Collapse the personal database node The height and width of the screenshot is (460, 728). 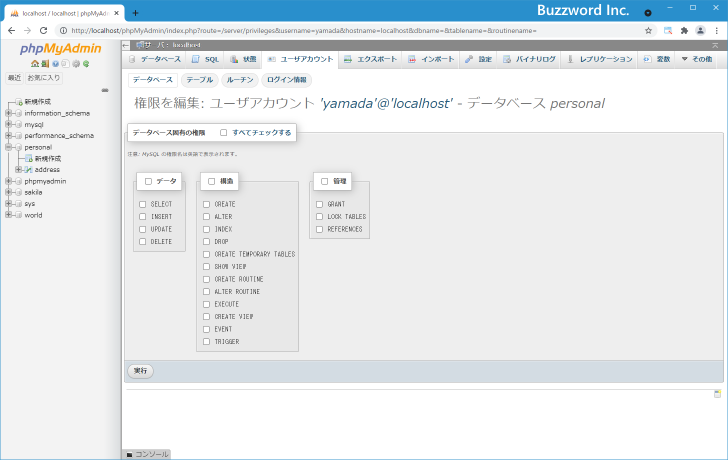8,147
